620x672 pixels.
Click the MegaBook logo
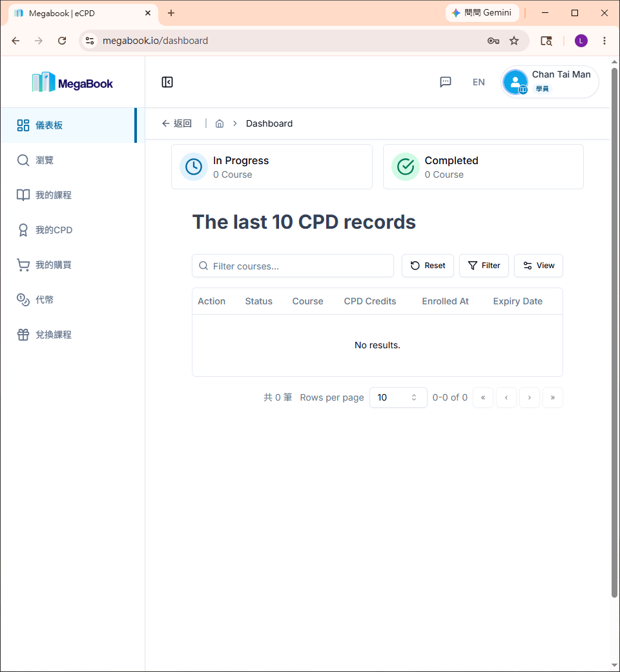[72, 82]
